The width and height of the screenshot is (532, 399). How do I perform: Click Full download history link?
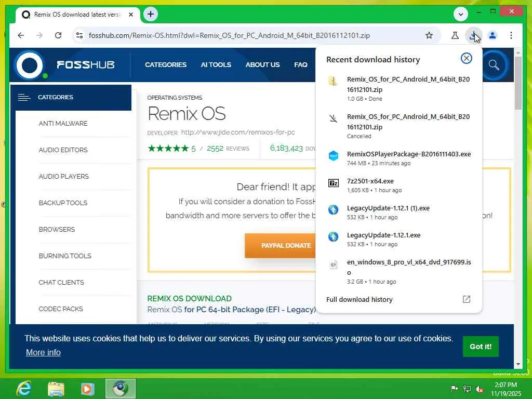(x=360, y=300)
